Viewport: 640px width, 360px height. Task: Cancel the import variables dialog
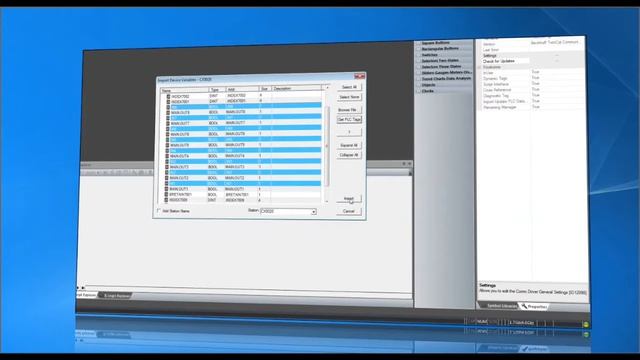coord(349,211)
